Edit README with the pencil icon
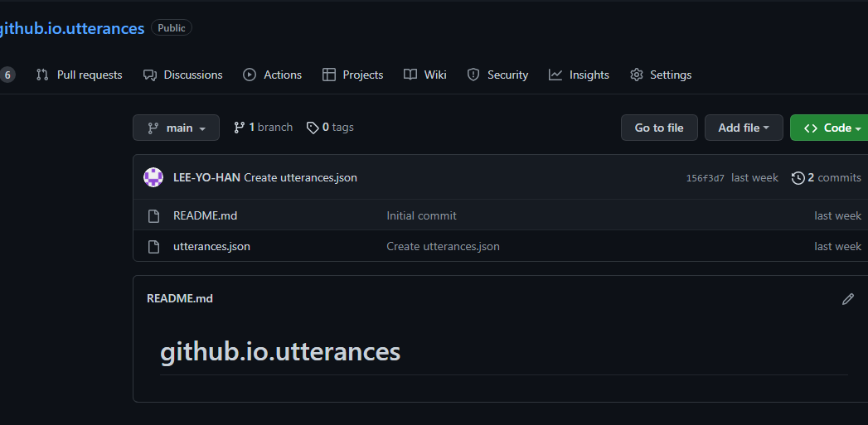Screen dimensions: 868x425 (847, 299)
